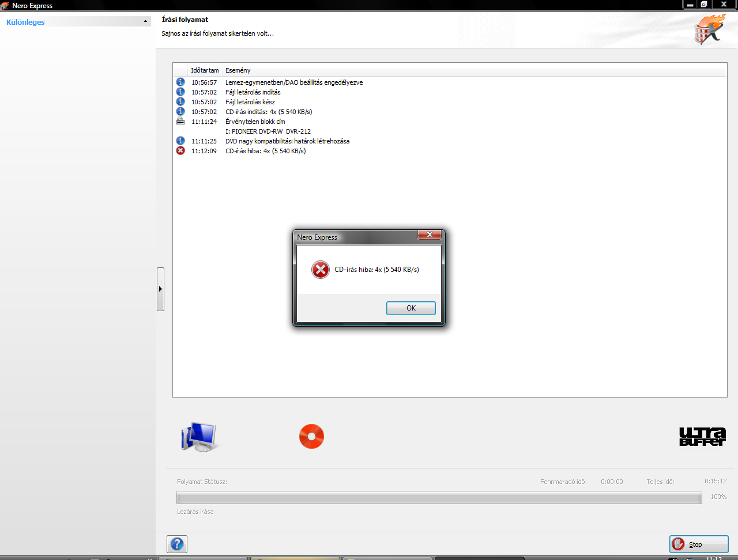This screenshot has height=560, width=738.
Task: Click the info icon beside CD-írás indítás row
Action: 180,112
